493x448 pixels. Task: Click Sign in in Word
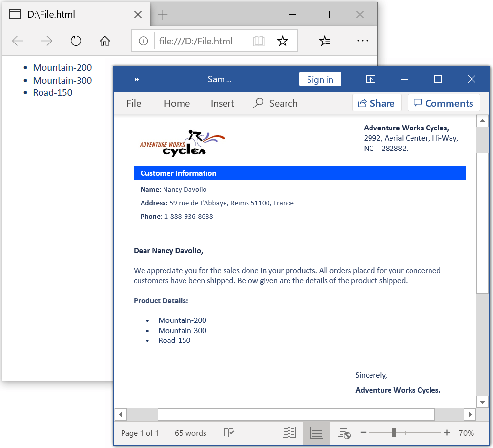pyautogui.click(x=320, y=79)
